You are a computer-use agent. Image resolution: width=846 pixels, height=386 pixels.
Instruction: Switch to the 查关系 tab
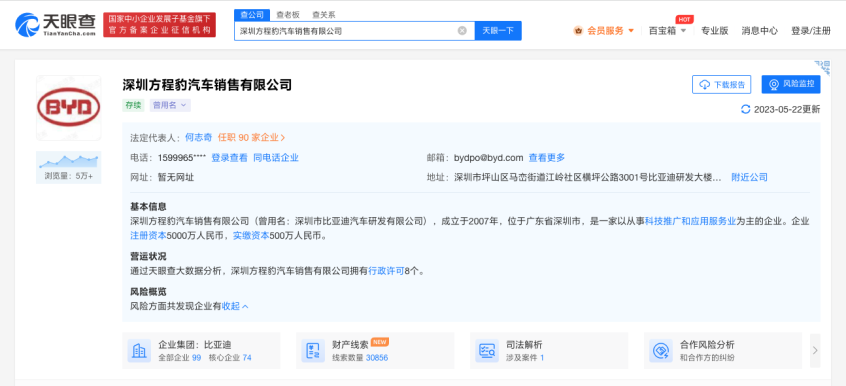coord(323,15)
